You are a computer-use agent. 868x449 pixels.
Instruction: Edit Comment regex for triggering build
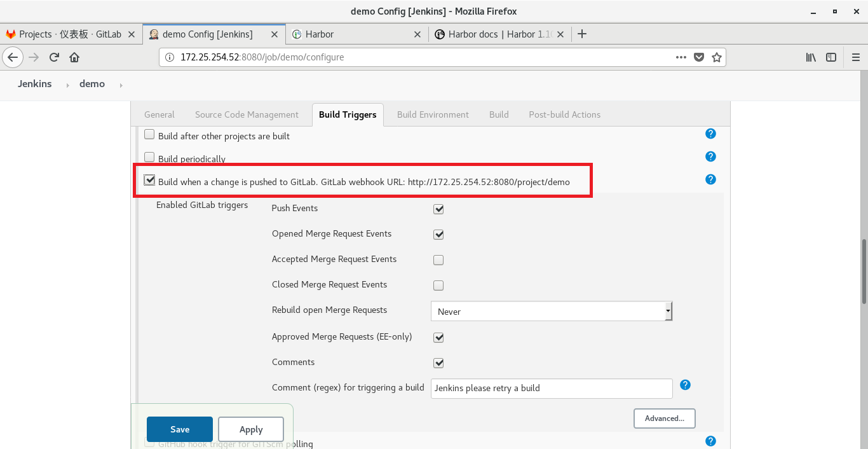pyautogui.click(x=552, y=389)
